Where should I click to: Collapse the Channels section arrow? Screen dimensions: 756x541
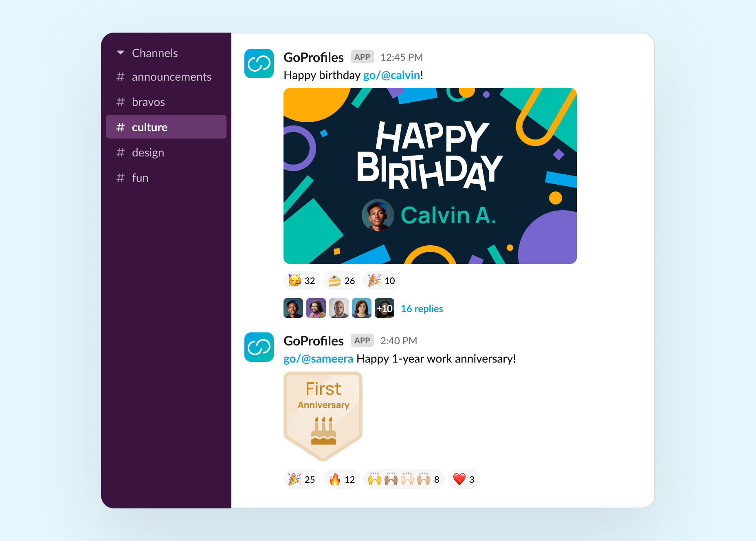pyautogui.click(x=120, y=53)
